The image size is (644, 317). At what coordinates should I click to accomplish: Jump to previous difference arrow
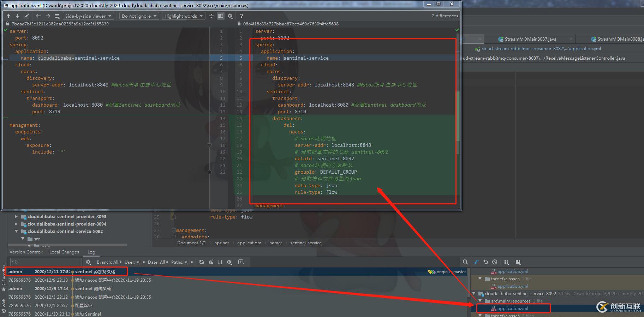(8, 16)
